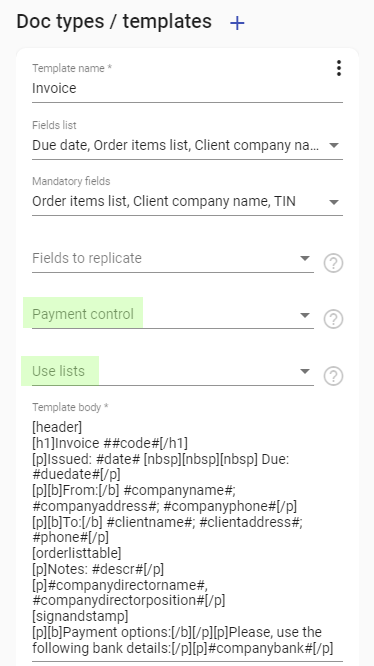The width and height of the screenshot is (374, 666).
Task: Open the Use lists dropdown arrow
Action: [x=304, y=371]
